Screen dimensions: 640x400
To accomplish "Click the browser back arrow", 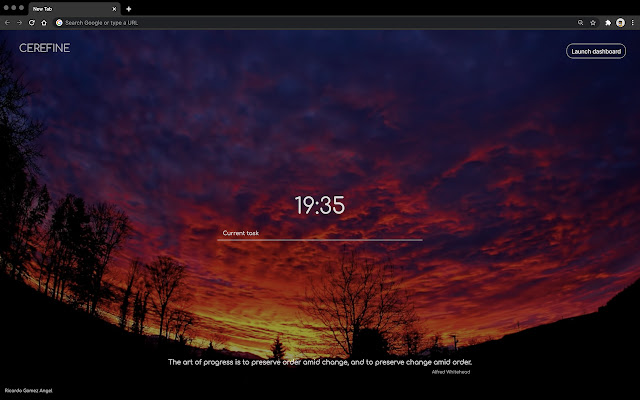I will (x=7, y=22).
